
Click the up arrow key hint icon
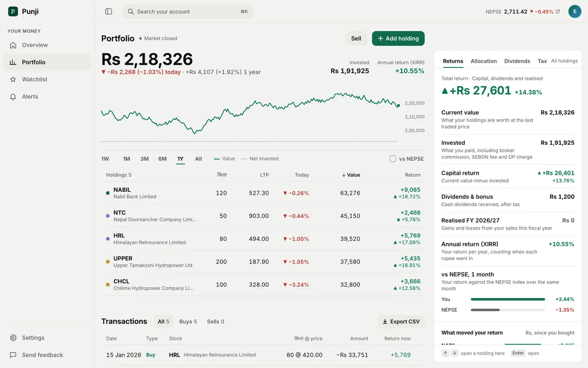pos(445,353)
